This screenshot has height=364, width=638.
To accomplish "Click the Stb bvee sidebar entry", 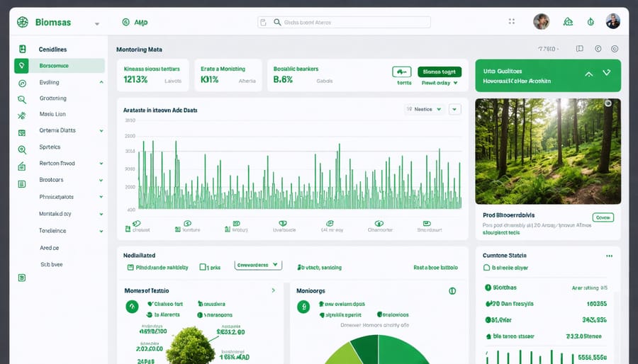I will pos(52,264).
